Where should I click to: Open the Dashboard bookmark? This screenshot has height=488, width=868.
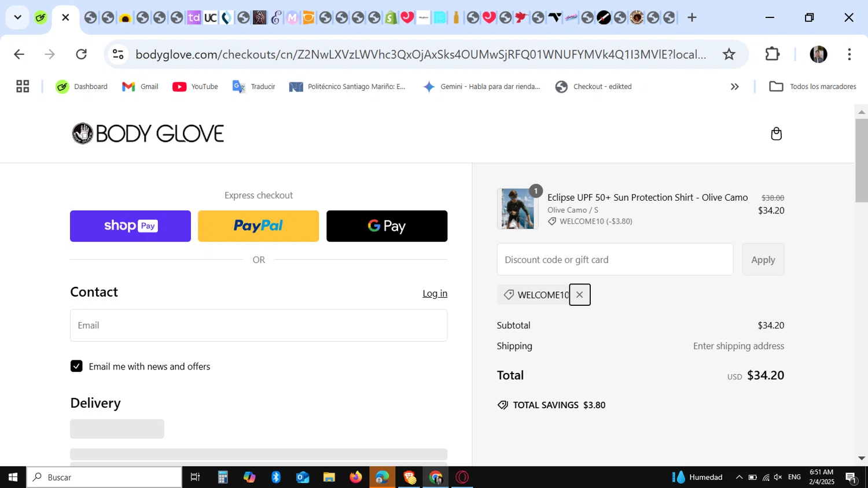click(82, 87)
